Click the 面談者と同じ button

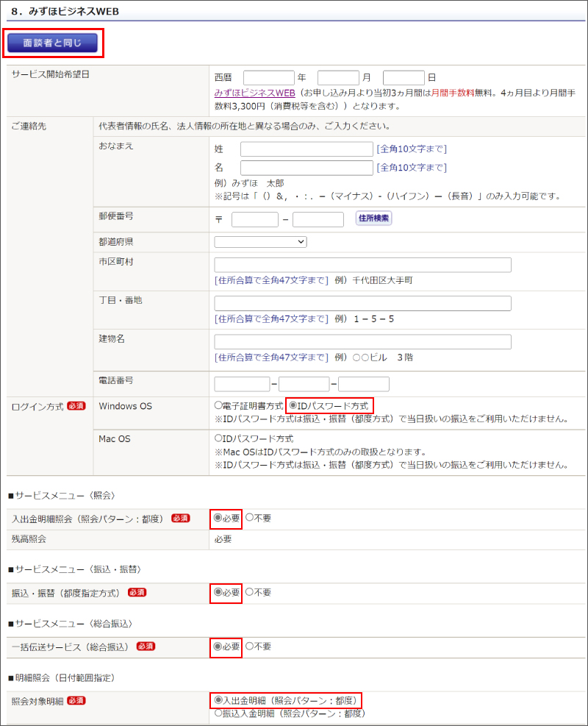[x=52, y=43]
